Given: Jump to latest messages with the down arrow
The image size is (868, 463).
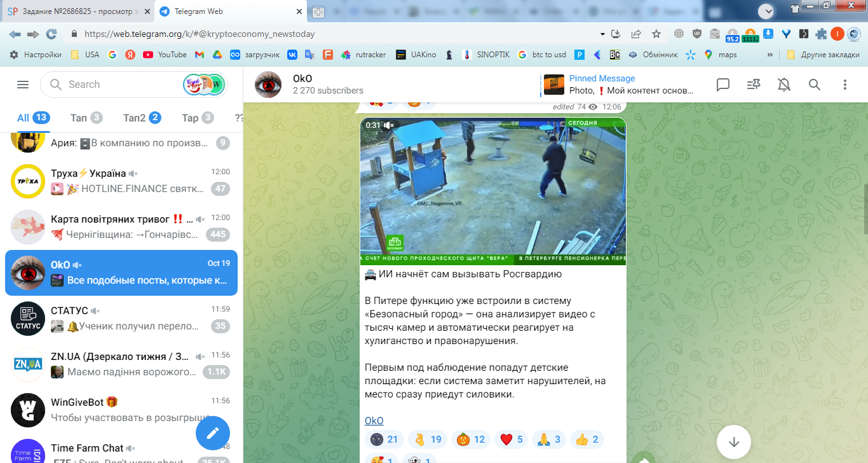Looking at the screenshot, I should coord(734,441).
